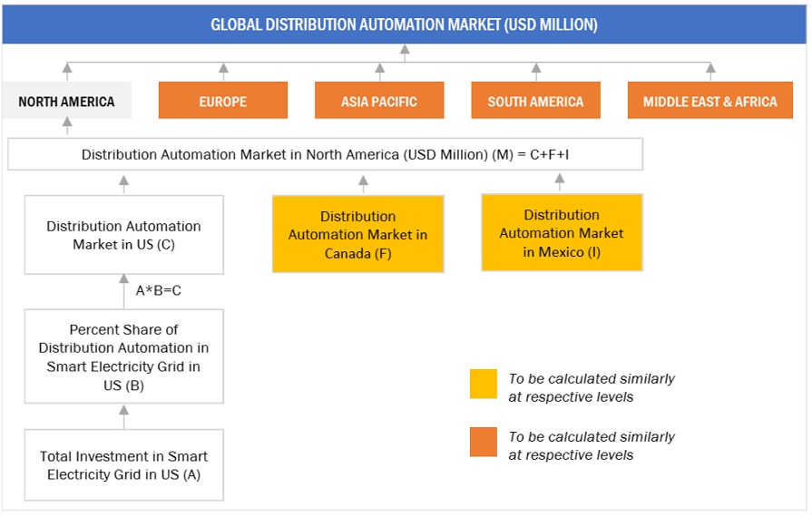The width and height of the screenshot is (812, 517).
Task: Click the Asia Pacific region box
Action: tap(379, 101)
